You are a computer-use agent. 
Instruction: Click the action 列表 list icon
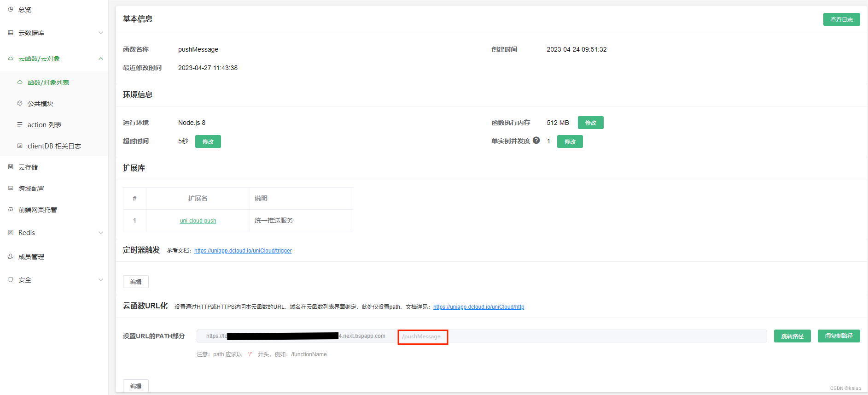pos(20,124)
